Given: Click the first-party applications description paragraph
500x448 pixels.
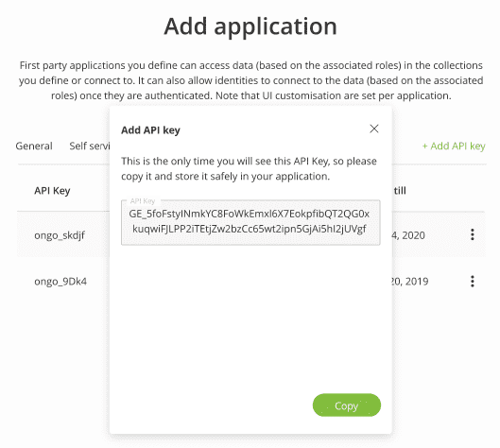Looking at the screenshot, I should click(251, 80).
